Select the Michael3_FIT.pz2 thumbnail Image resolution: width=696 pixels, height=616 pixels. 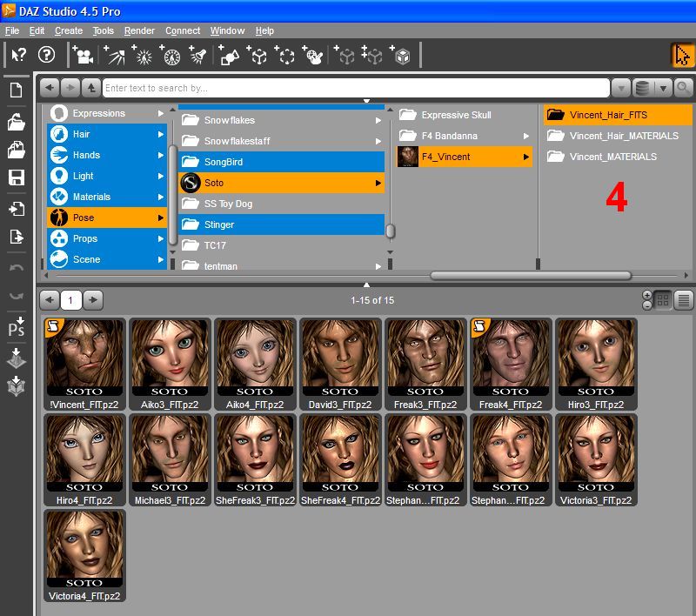[x=170, y=459]
